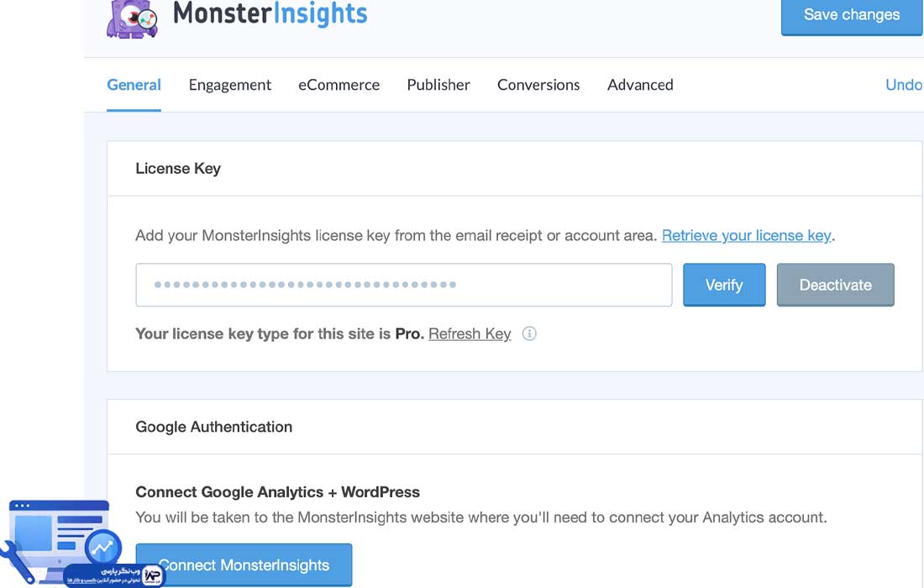
Task: Click Verify to validate the license key
Action: [723, 285]
